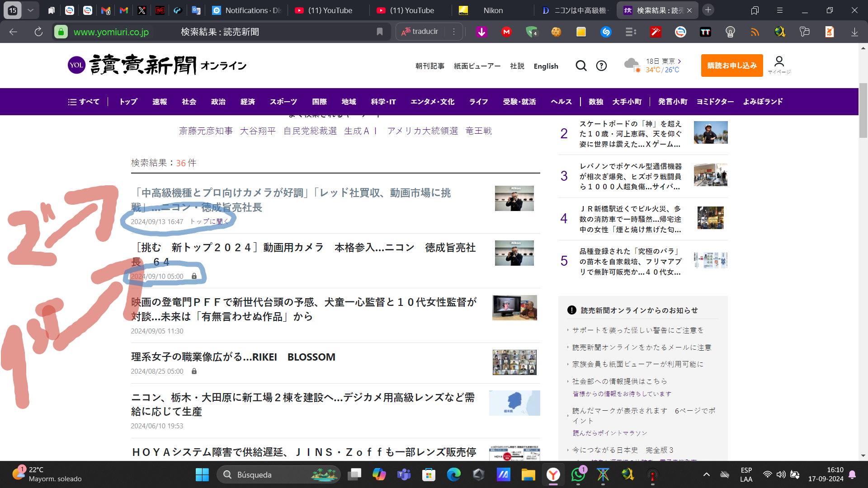Open the tab list dropdown arrow
Image resolution: width=868 pixels, height=488 pixels.
30,10
